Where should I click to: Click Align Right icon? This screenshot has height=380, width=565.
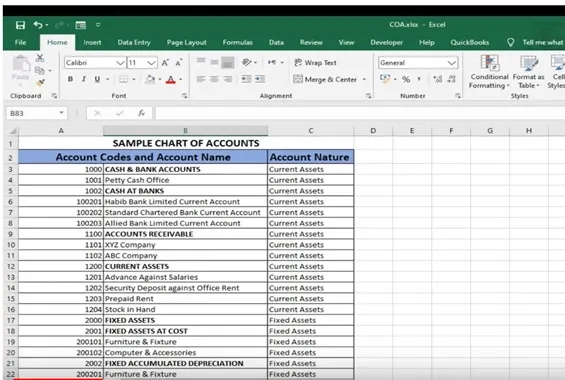coord(227,79)
